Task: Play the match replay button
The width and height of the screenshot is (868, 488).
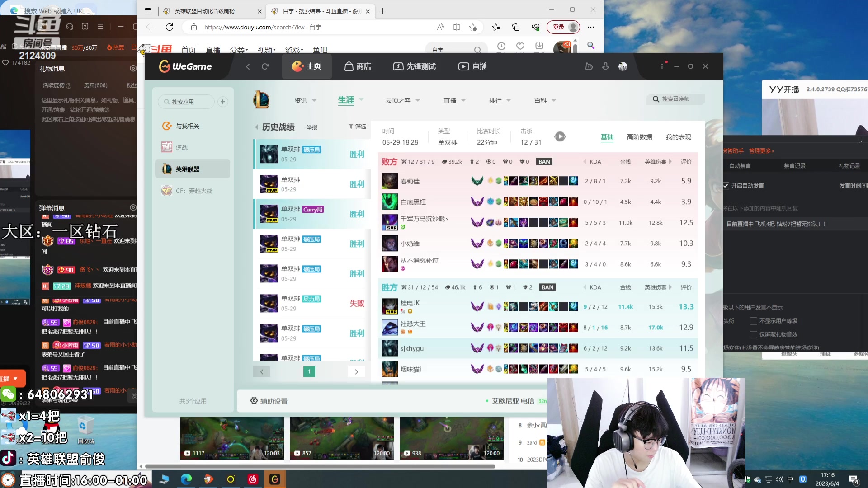Action: coord(560,136)
